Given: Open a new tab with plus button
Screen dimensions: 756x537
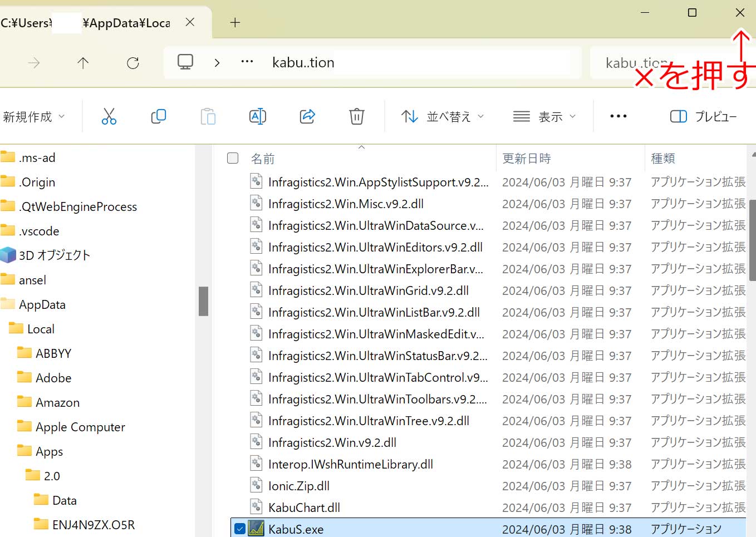Looking at the screenshot, I should 235,22.
